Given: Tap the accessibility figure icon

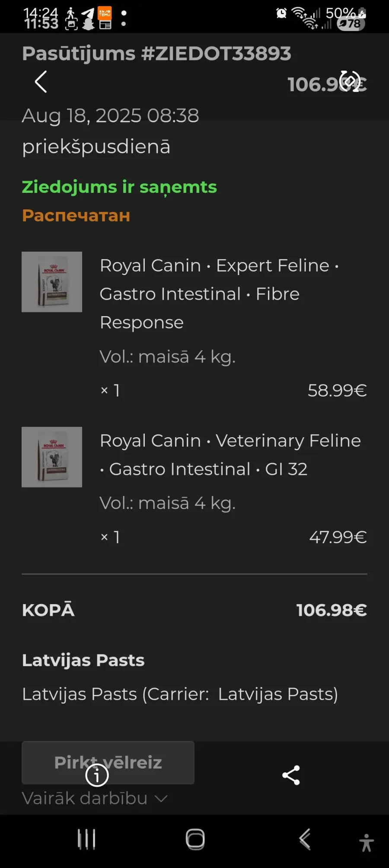Looking at the screenshot, I should click(x=367, y=842).
